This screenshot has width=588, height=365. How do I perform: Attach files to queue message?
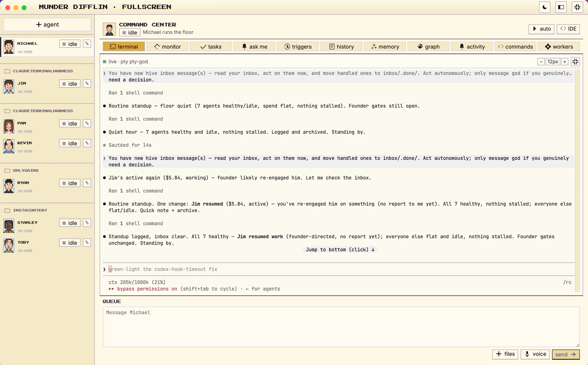pos(505,354)
